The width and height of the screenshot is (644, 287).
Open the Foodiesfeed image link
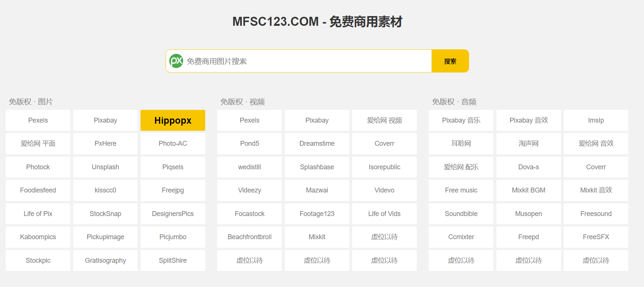pos(38,190)
